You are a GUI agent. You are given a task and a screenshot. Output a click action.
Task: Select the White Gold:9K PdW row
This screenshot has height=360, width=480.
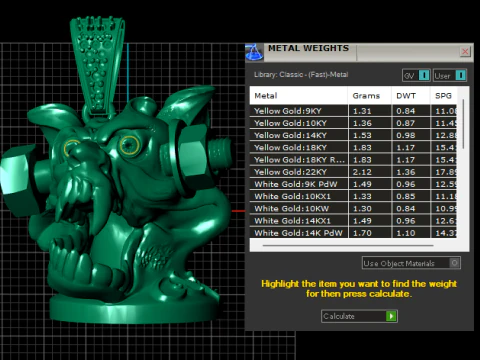point(353,184)
